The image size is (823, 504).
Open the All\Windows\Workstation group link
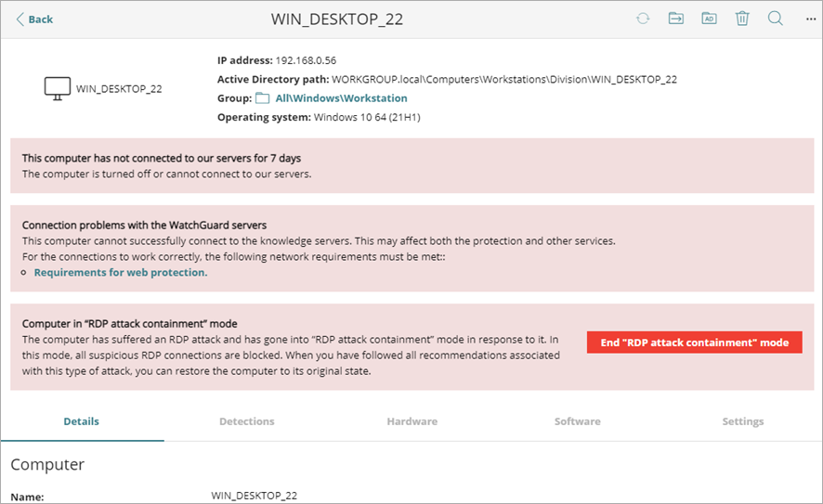341,98
